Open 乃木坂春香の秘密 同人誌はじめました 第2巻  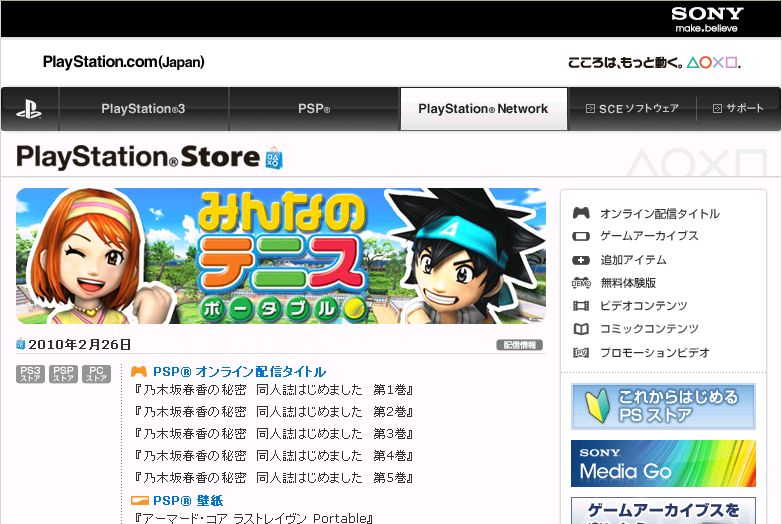coord(273,412)
